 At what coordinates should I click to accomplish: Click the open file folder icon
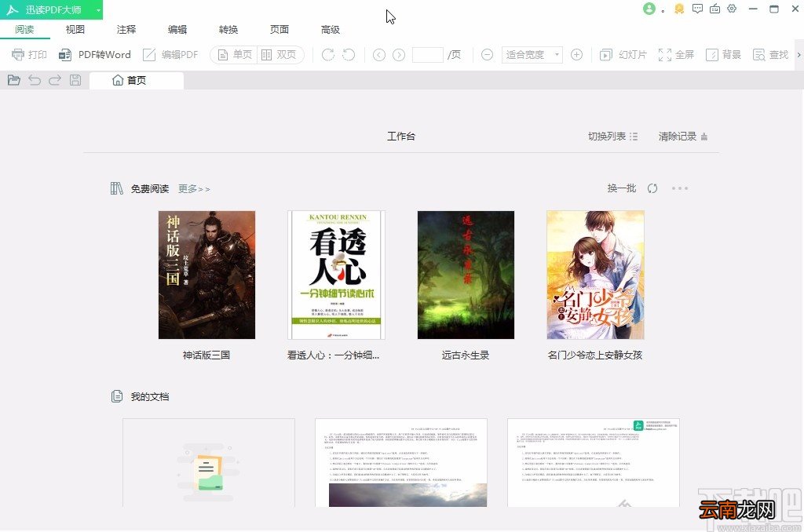[x=14, y=80]
